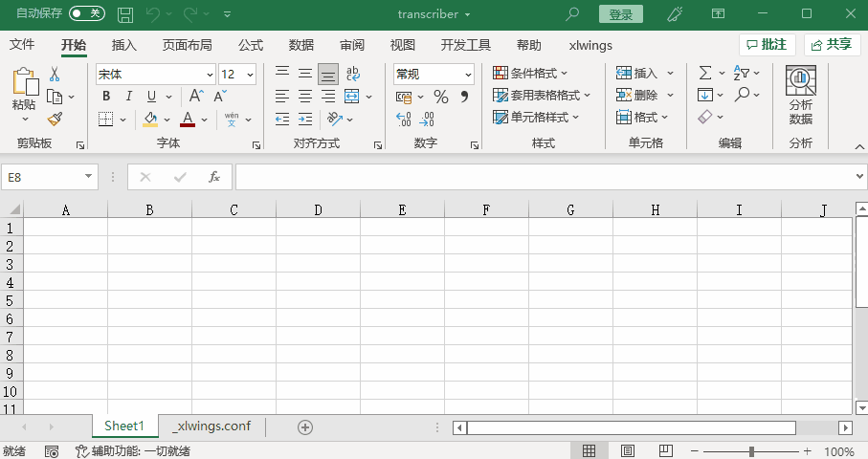
Task: Open the _xlwings.conf sheet tab
Action: click(211, 426)
